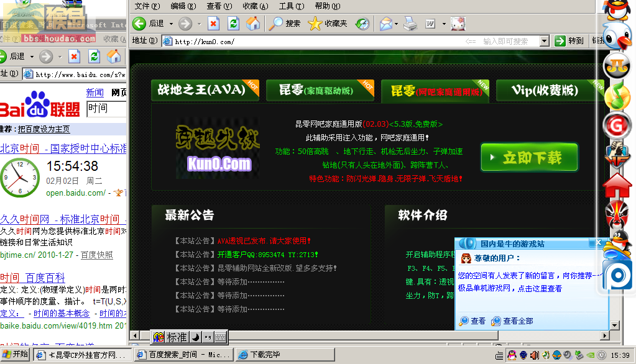Click the vertical scrollbar down arrow

[x=614, y=325]
